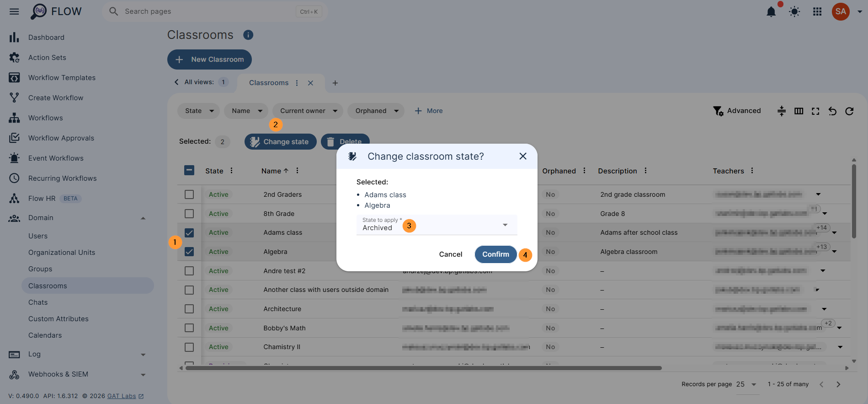This screenshot has width=868, height=404.
Task: Expand the Log sidebar section
Action: tap(143, 355)
